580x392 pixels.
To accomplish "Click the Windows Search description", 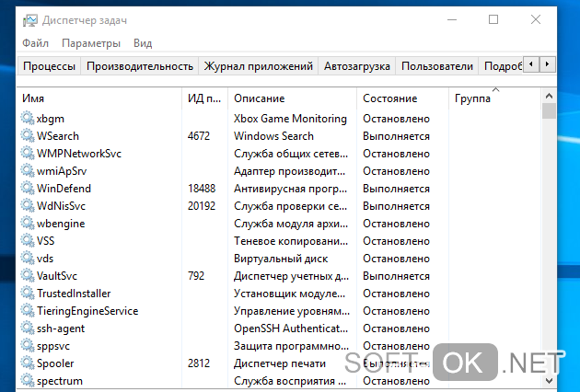I will (x=273, y=136).
